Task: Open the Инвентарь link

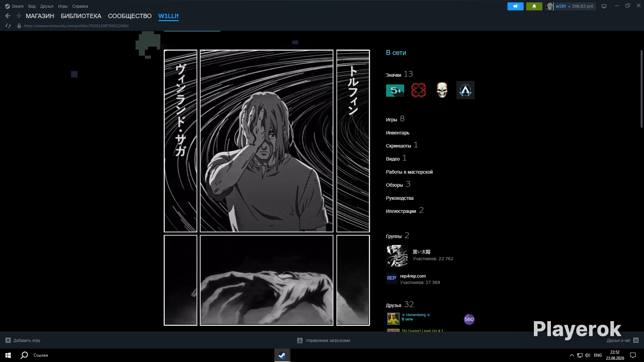Action: (x=398, y=133)
